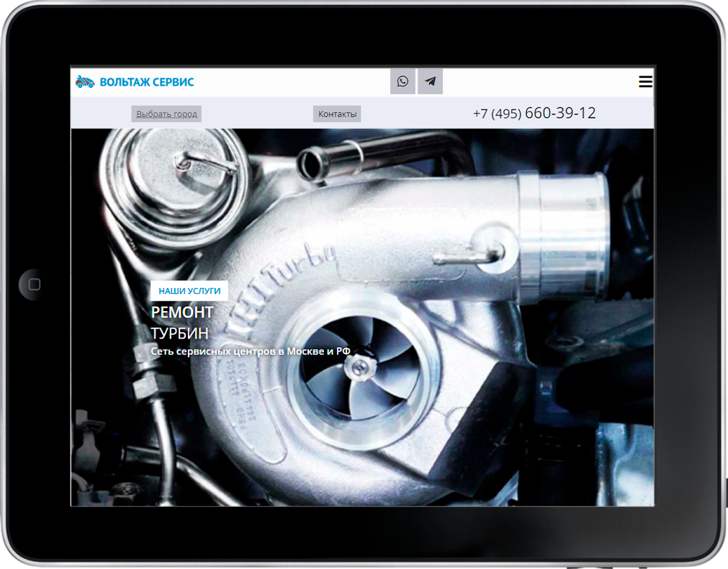This screenshot has height=569, width=728.
Task: Click the blue car logo icon
Action: (x=85, y=82)
